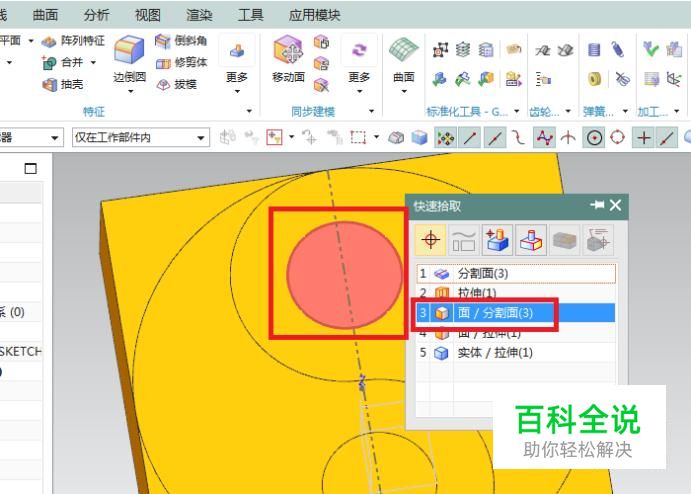
Task: Select the 倒斜角 chamfer tool
Action: (x=181, y=41)
